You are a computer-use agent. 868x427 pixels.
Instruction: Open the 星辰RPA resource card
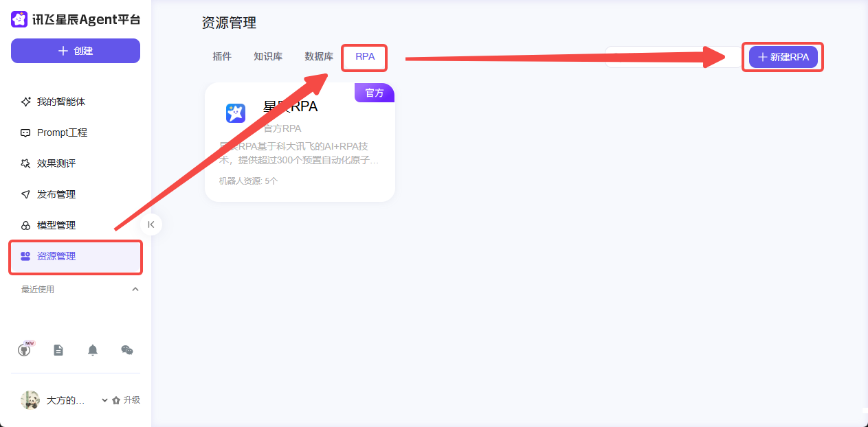[x=300, y=142]
